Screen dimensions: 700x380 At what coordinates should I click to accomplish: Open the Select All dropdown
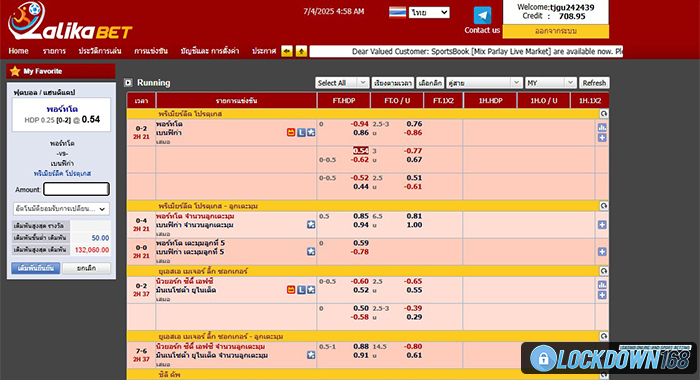click(342, 83)
